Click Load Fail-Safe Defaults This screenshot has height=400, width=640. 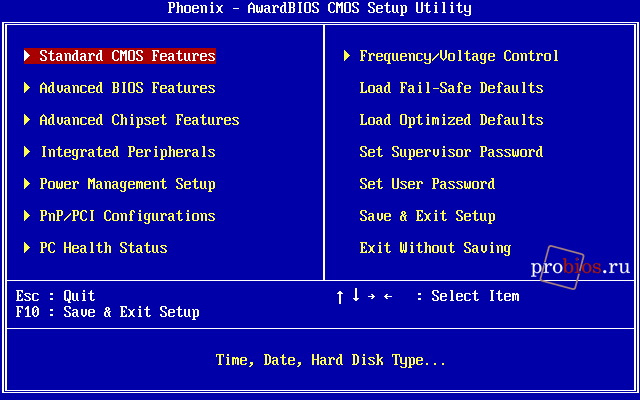pos(451,88)
